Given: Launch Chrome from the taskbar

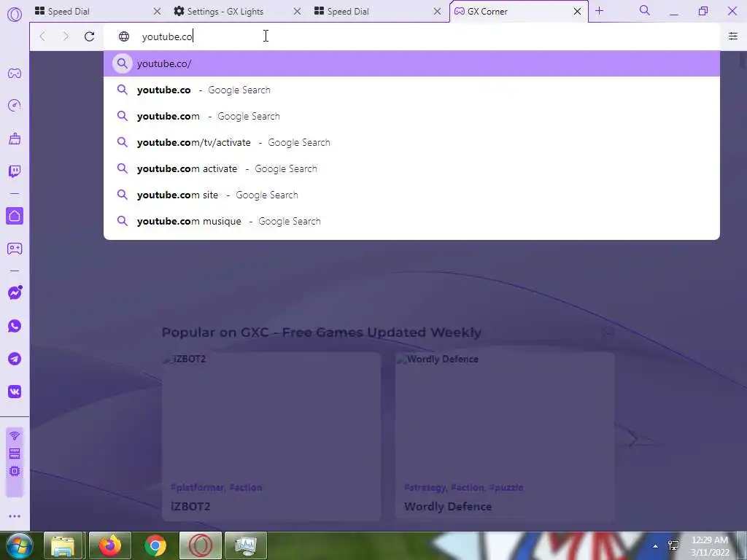Looking at the screenshot, I should 155,545.
